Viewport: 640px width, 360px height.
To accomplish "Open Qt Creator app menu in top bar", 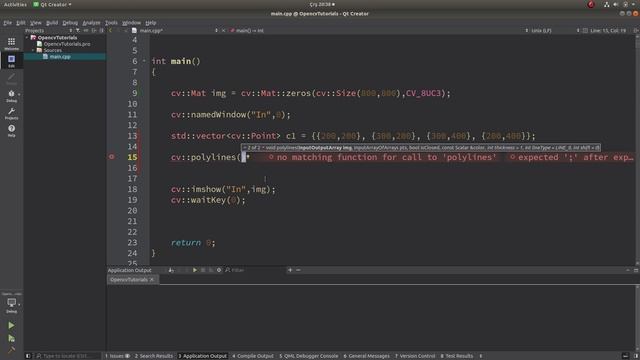I will click(x=52, y=4).
